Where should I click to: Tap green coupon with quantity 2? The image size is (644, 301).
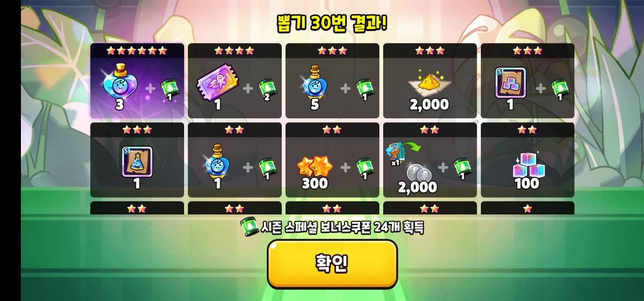click(268, 89)
